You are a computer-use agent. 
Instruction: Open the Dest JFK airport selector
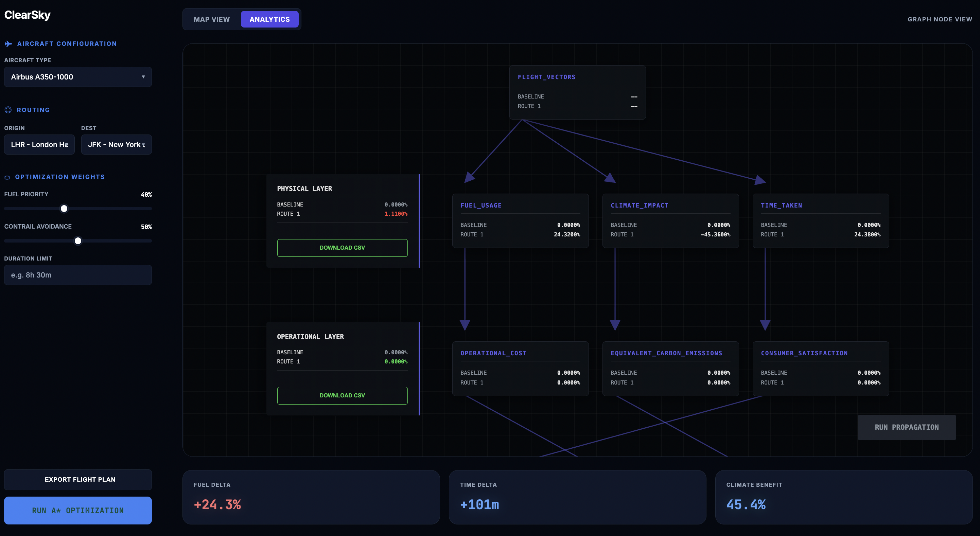pyautogui.click(x=116, y=145)
